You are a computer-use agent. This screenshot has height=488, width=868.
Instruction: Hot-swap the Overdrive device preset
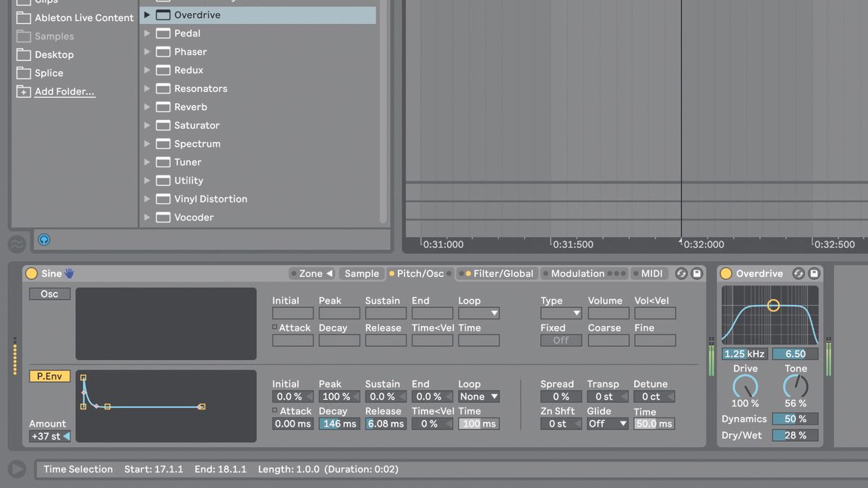click(x=798, y=273)
